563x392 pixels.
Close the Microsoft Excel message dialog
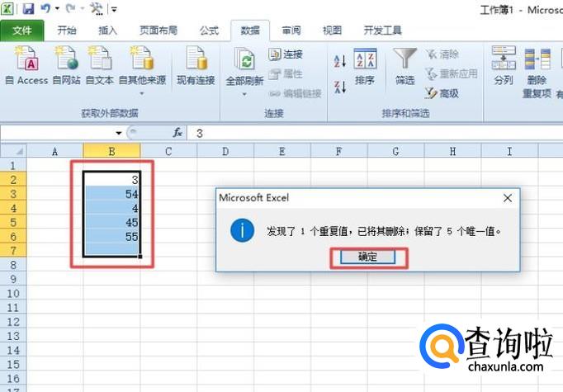(508, 198)
